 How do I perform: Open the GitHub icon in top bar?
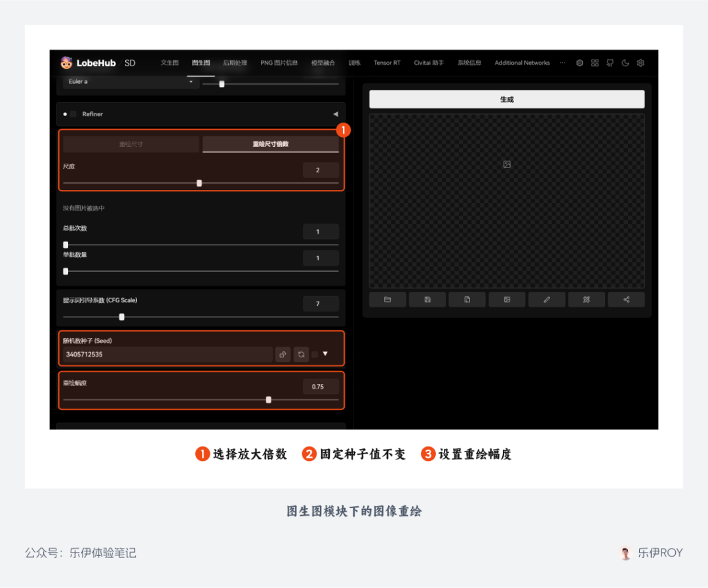(610, 63)
